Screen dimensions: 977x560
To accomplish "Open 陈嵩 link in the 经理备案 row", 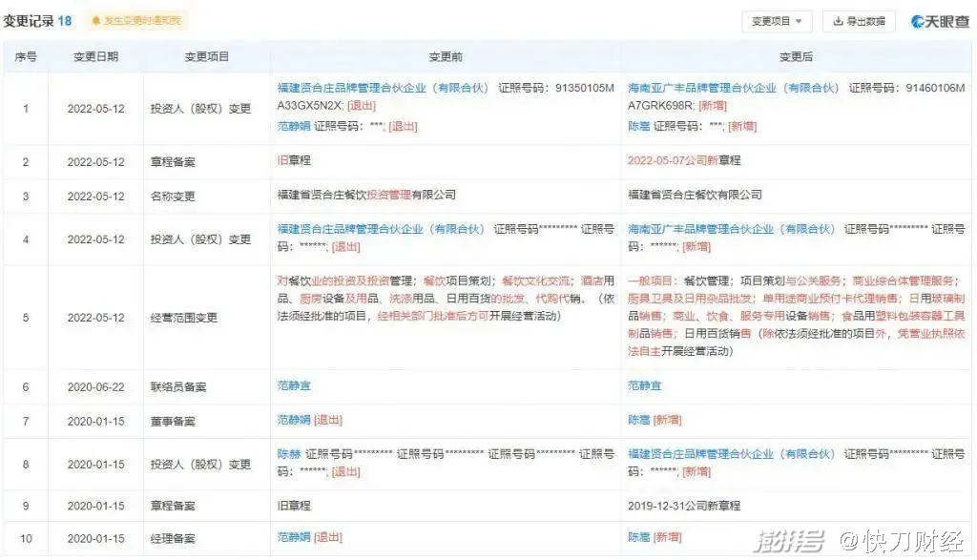I will pos(638,537).
